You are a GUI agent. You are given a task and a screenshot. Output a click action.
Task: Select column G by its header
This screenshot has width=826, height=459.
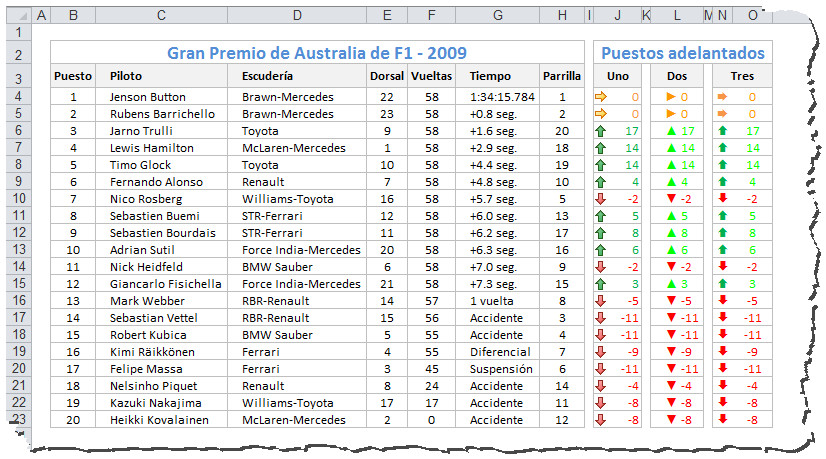498,15
